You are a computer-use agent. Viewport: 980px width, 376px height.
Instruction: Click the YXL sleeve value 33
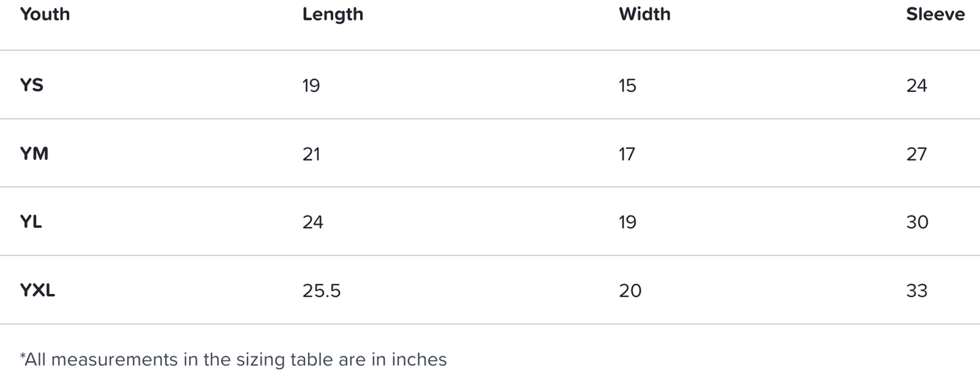(x=916, y=291)
